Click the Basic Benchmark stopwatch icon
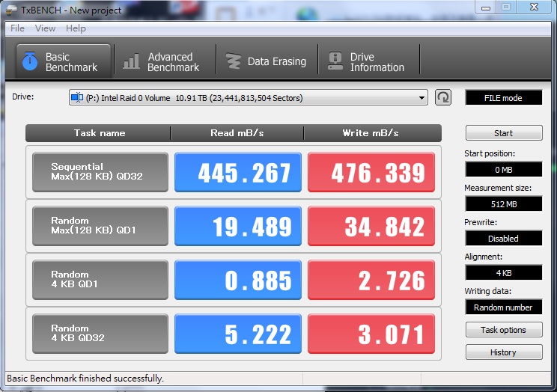557x392 pixels. coord(30,61)
